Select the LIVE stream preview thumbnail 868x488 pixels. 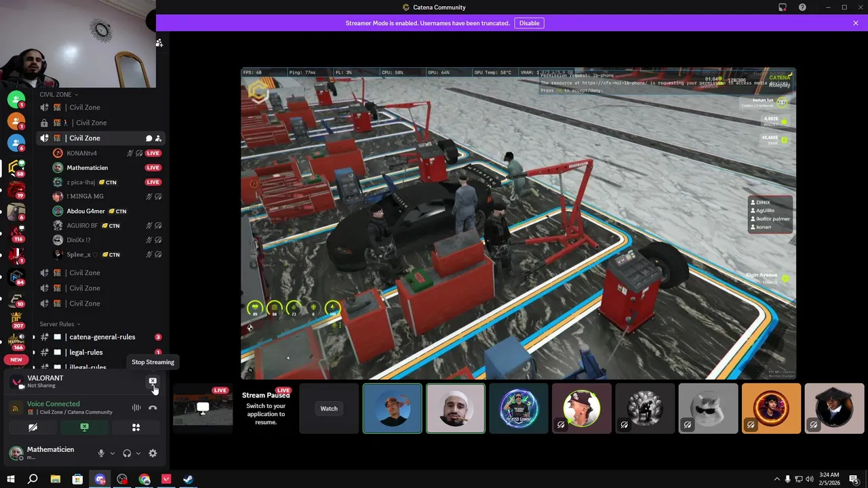[x=203, y=409]
